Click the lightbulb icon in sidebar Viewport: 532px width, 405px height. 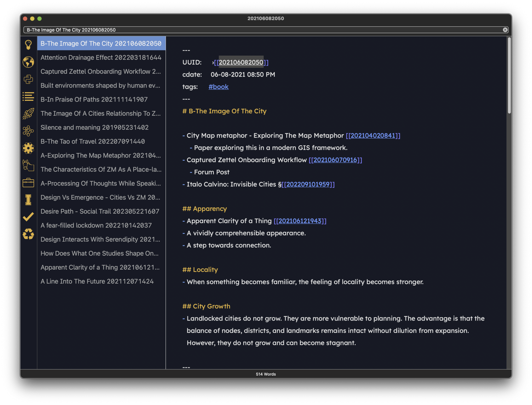pyautogui.click(x=28, y=45)
